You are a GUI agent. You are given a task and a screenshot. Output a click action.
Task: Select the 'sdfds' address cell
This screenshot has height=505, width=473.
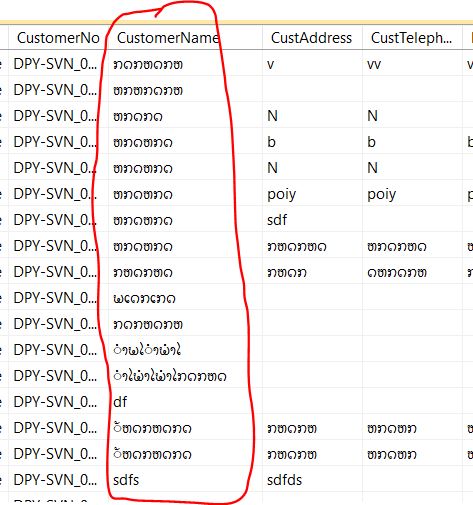(312, 480)
